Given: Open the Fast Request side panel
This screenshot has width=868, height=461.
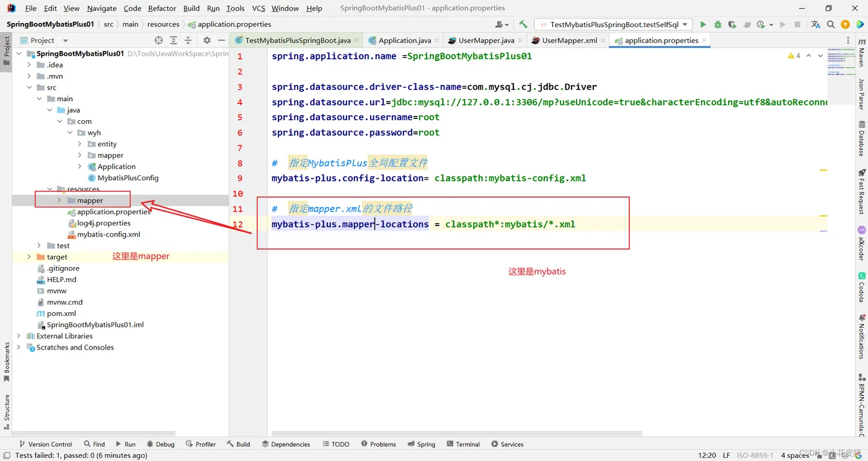Looking at the screenshot, I should (x=861, y=191).
